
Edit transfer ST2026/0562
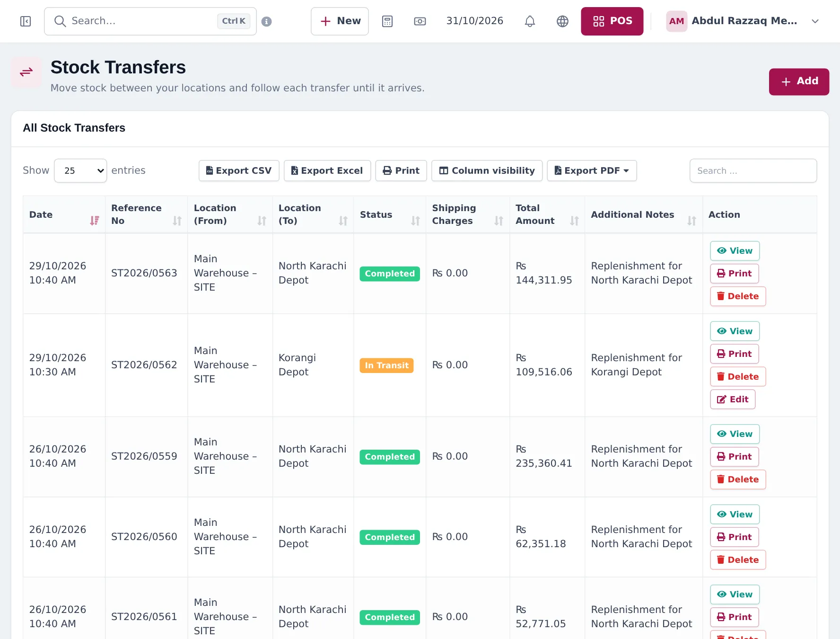click(x=733, y=399)
